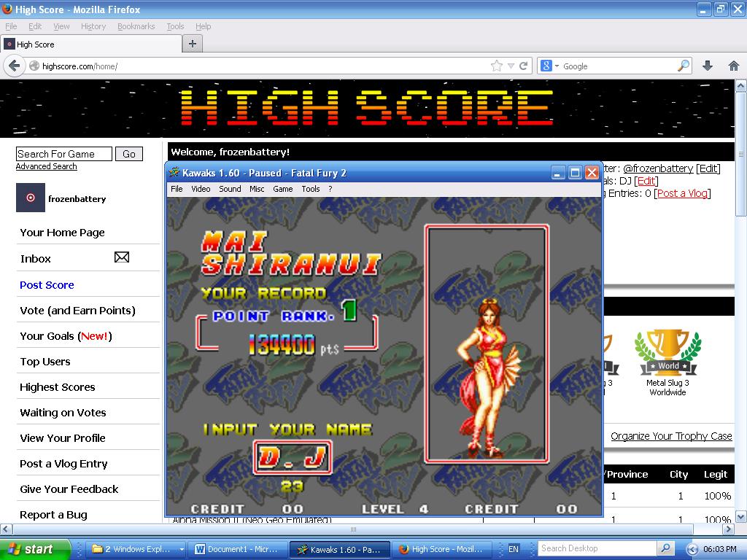Open the Firefox Tools menu
Screen dimensions: 747x560
175,26
